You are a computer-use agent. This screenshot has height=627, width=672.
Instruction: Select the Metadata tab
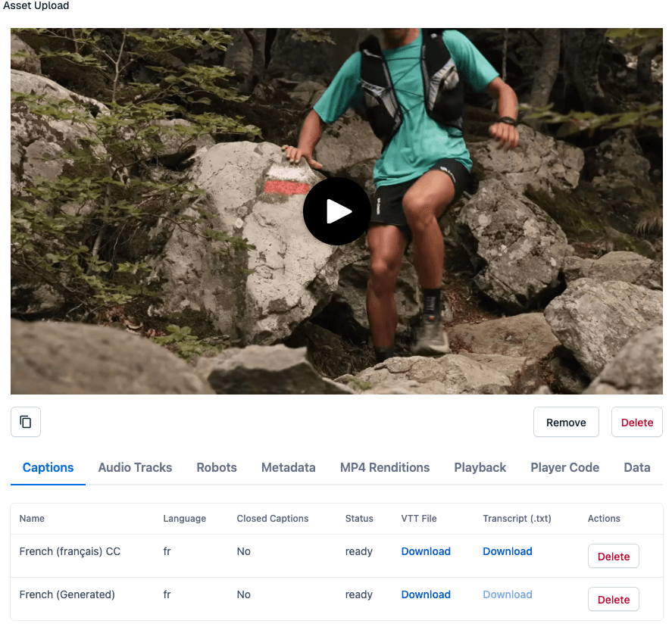click(289, 467)
